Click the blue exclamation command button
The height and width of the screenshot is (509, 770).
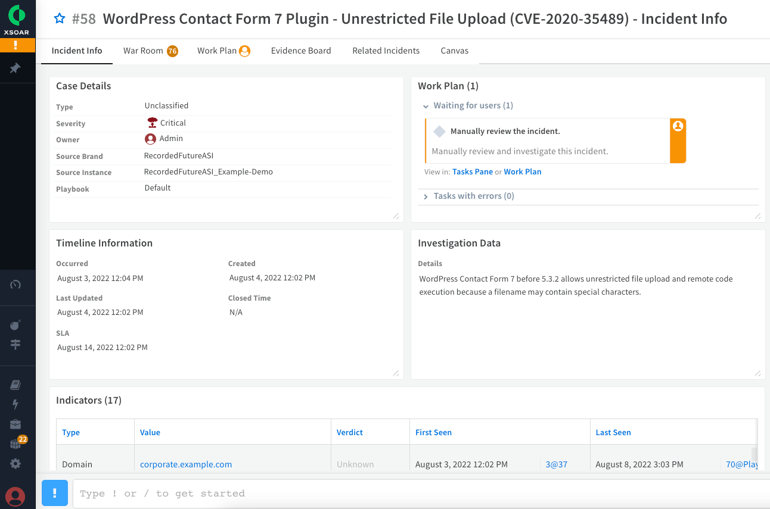(x=55, y=493)
